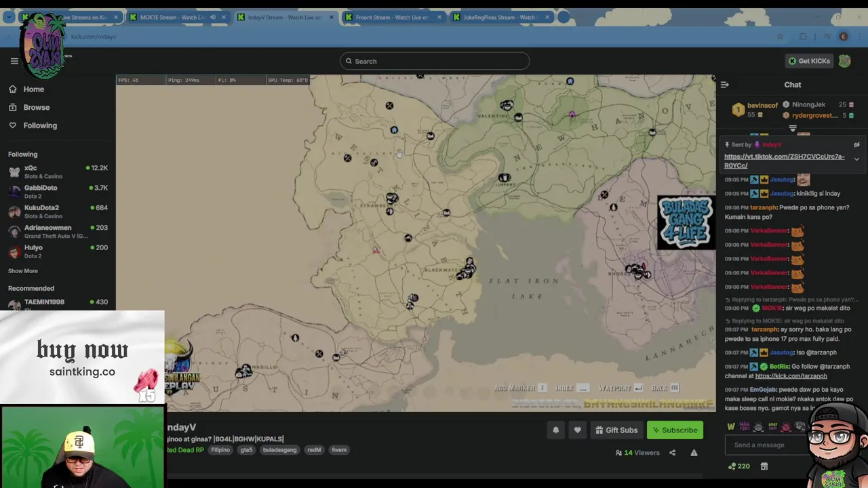Focus the Send a message chat box
The width and height of the screenshot is (868, 488).
pos(766,445)
